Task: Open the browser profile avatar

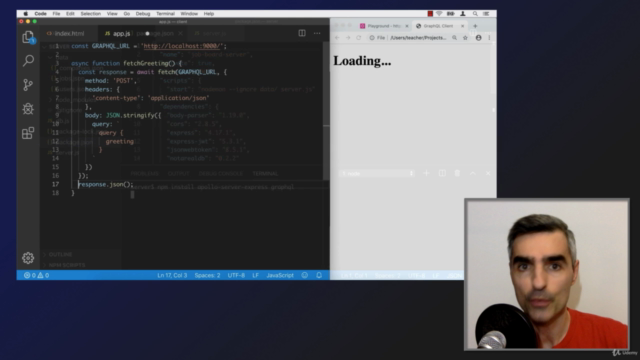Action: point(478,38)
